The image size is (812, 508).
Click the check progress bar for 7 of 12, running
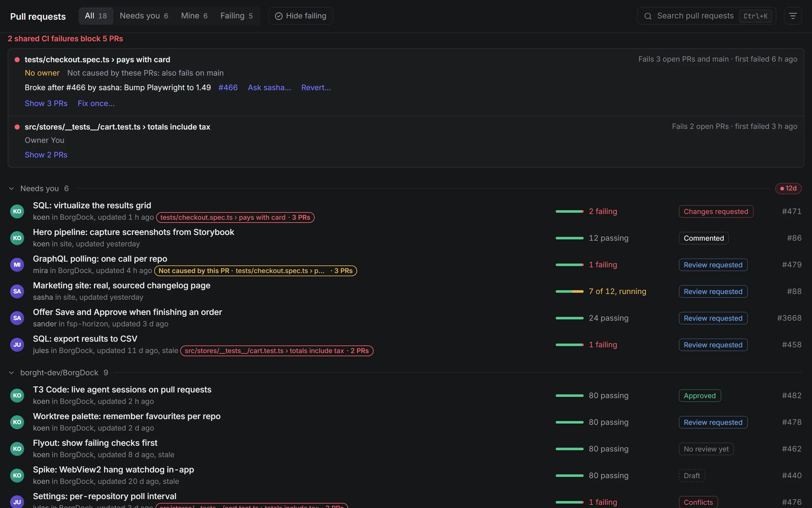pos(569,291)
